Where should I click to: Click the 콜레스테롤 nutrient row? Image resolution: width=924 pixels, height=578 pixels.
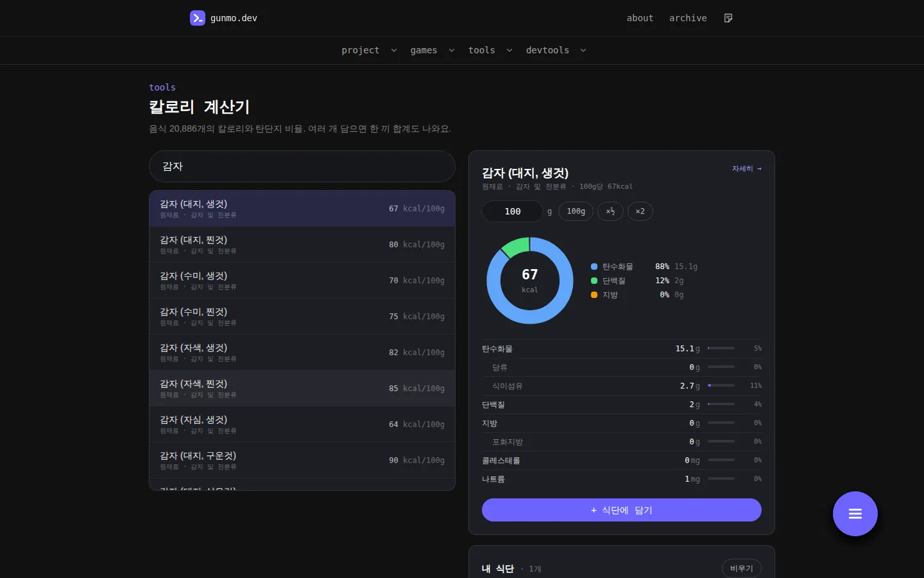622,460
